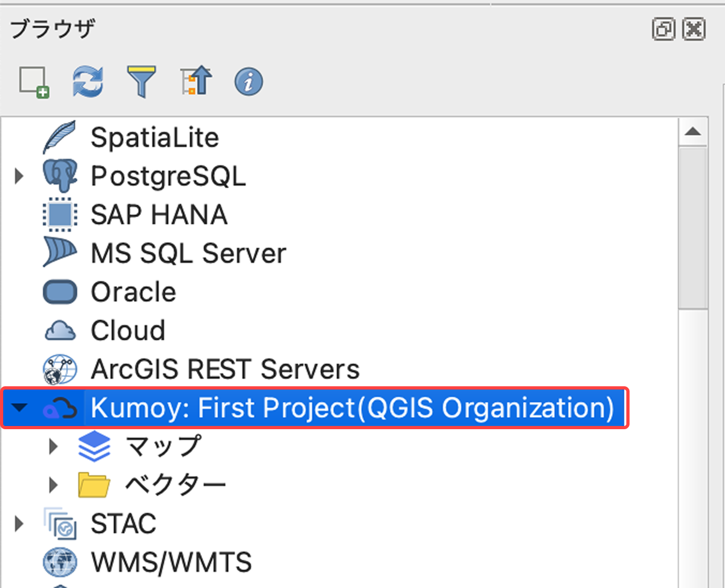
Task: Open the Filter Browser funnel icon
Action: pos(142,82)
